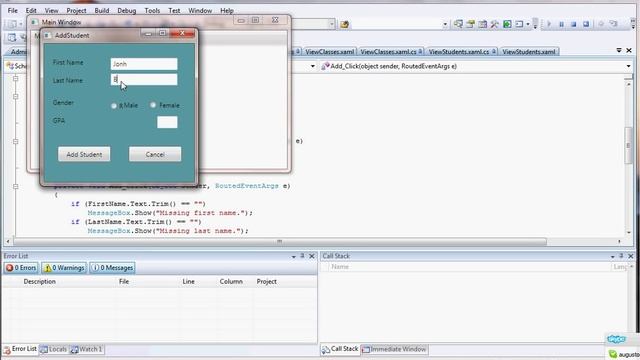This screenshot has height=360, width=640.
Task: Sort Error List by Line column
Action: (189, 281)
